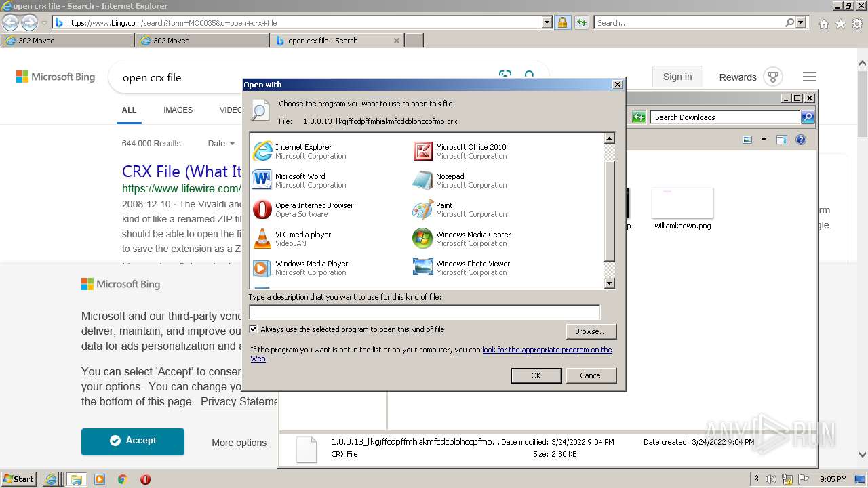Open Internet Explorer from taskbar
This screenshot has width=868, height=488.
coord(51,479)
